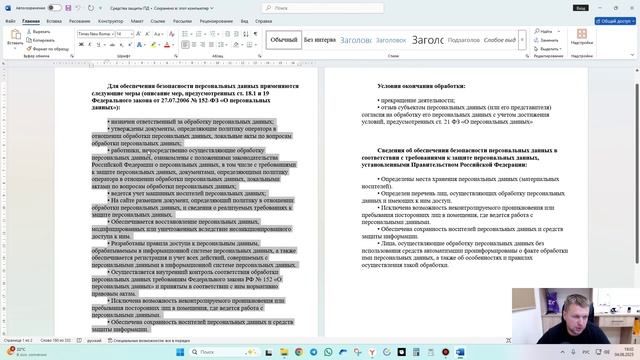Apply the No Spacing (Без интервала) style

320,40
